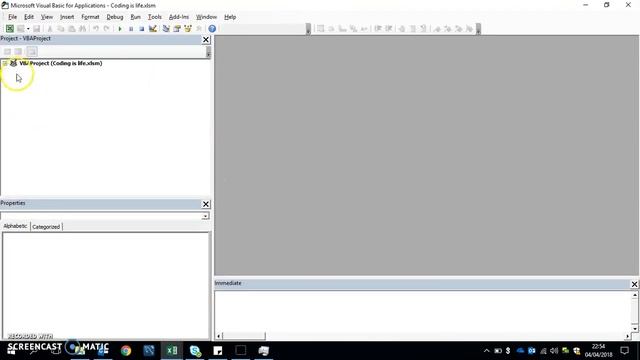Click the Cut toolbar icon
This screenshot has width=640, height=360.
point(50,29)
